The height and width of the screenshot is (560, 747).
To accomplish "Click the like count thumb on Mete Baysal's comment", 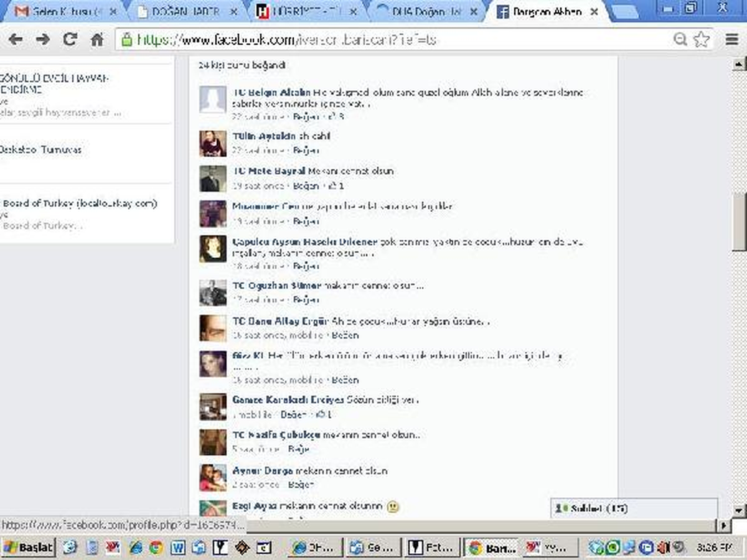I will (336, 185).
